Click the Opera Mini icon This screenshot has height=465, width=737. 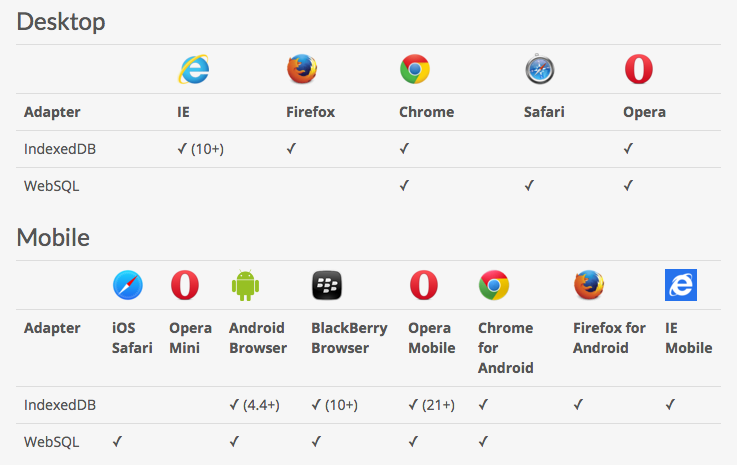pos(185,285)
